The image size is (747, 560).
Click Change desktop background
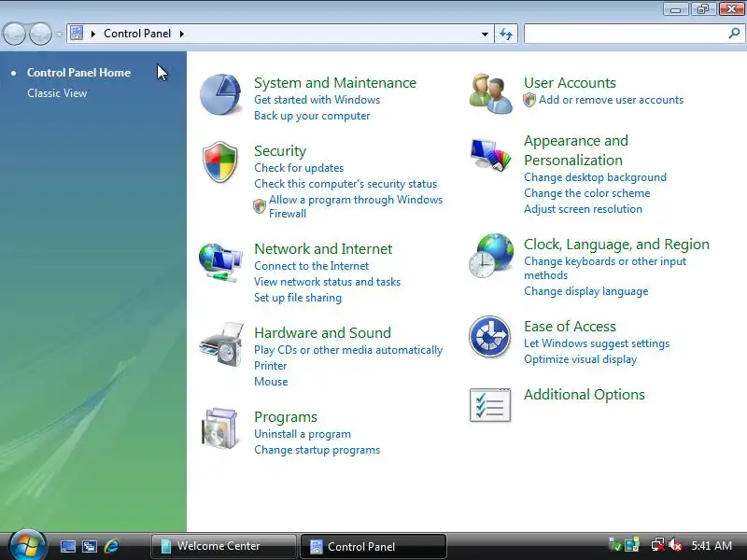pyautogui.click(x=595, y=177)
